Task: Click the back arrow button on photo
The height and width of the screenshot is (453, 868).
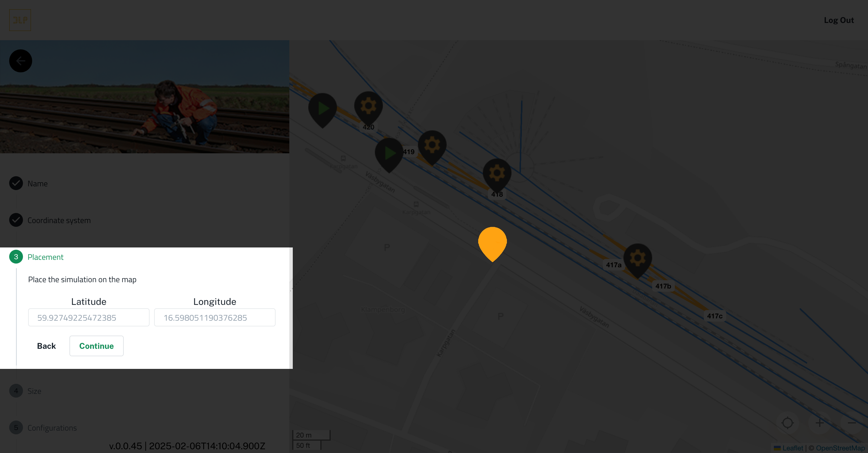Action: [x=21, y=61]
